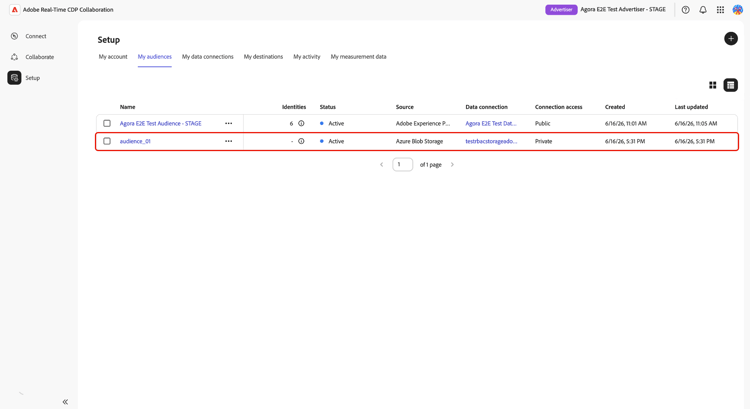The width and height of the screenshot is (750, 409).
Task: Open the user profile avatar
Action: coord(738,10)
